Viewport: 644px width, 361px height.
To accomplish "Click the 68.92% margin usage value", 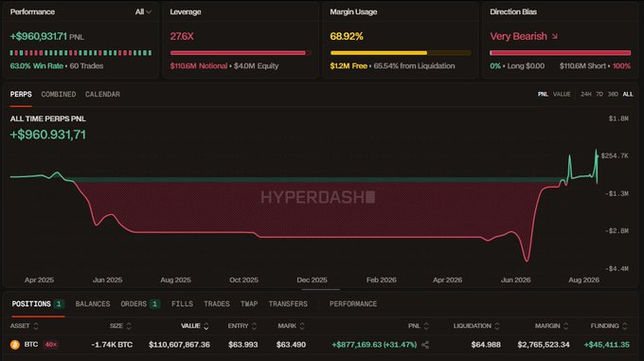I will pos(347,37).
